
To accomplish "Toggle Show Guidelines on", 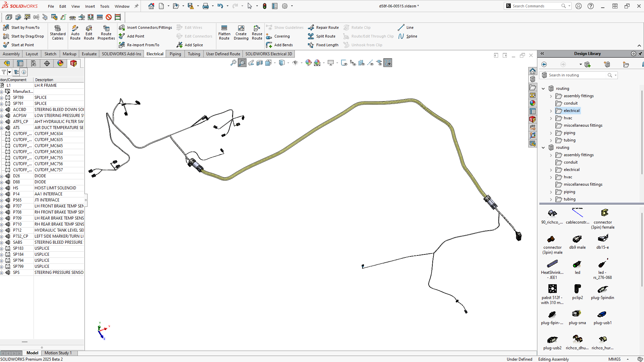I will (x=285, y=27).
